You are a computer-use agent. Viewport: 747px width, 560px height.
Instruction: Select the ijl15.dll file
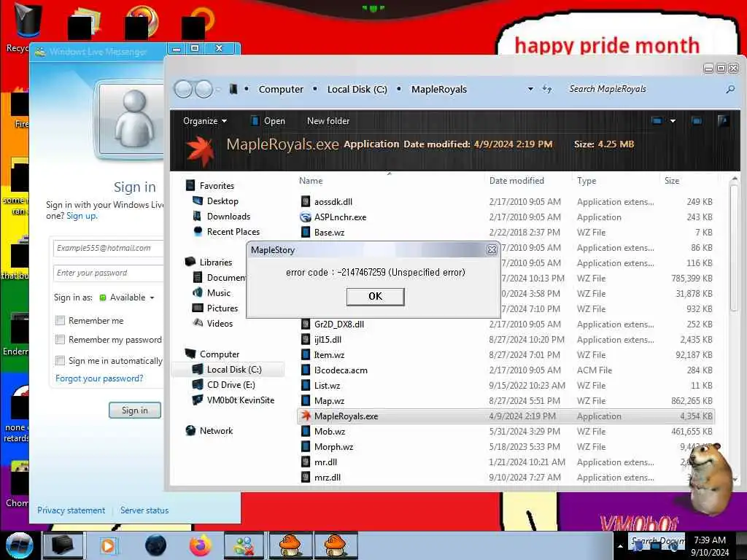(x=328, y=340)
